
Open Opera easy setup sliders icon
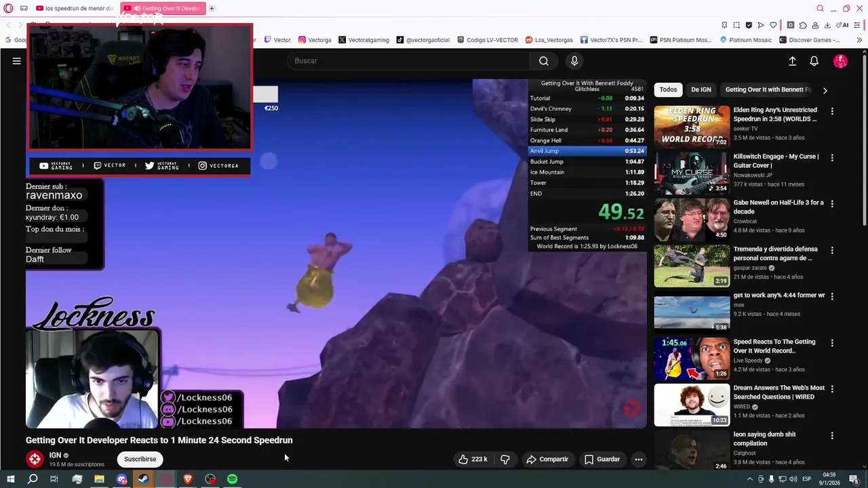coord(857,25)
